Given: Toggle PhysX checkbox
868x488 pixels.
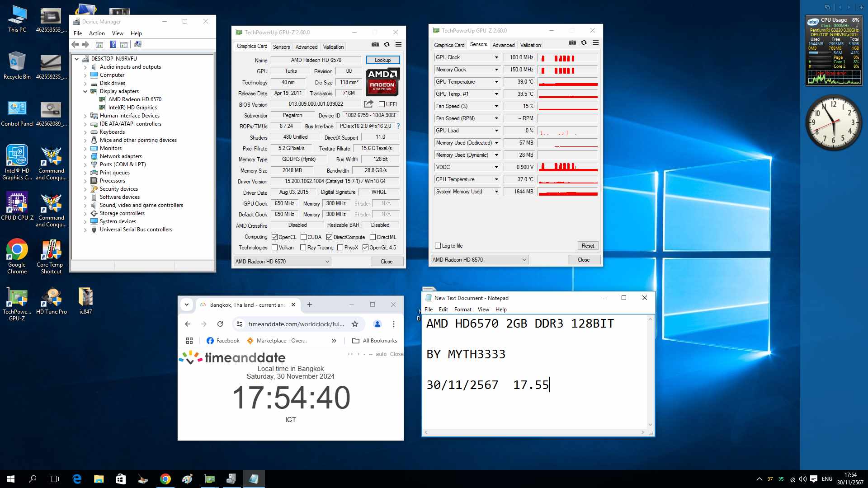Looking at the screenshot, I should tap(340, 248).
